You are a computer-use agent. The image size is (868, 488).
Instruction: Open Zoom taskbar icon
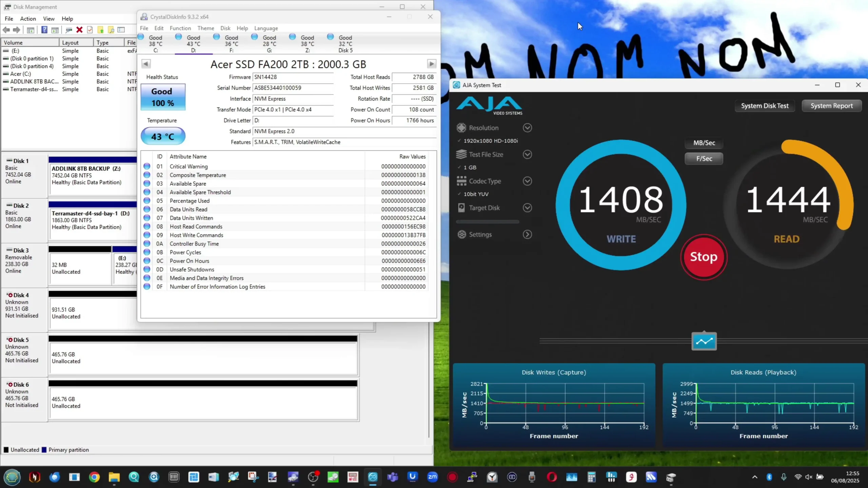432,477
